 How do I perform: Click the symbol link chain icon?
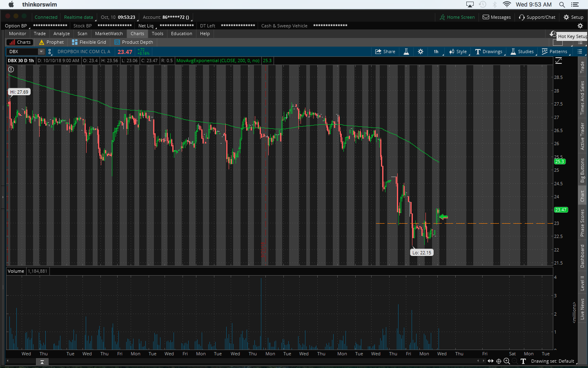click(50, 52)
